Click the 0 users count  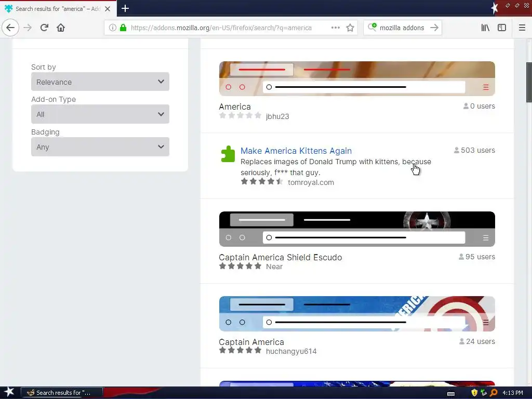[479, 106]
